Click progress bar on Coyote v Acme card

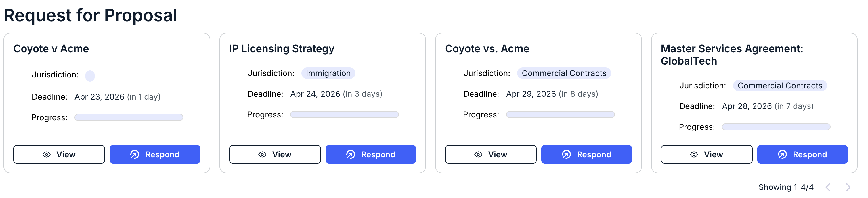129,117
